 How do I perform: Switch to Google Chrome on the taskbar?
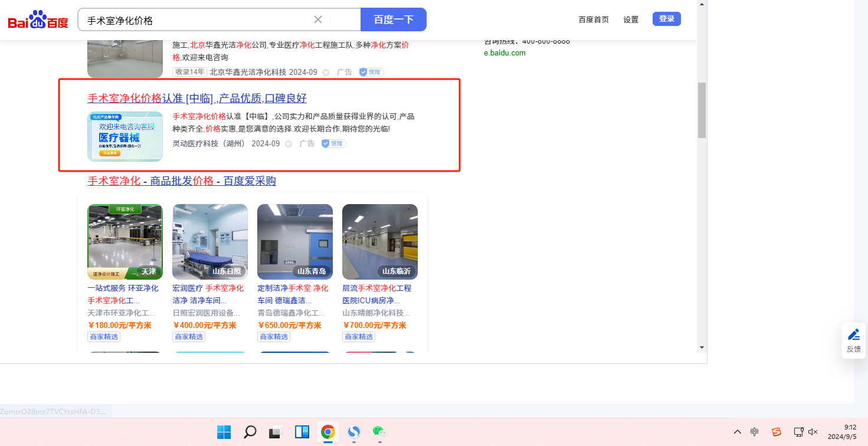[x=328, y=432]
